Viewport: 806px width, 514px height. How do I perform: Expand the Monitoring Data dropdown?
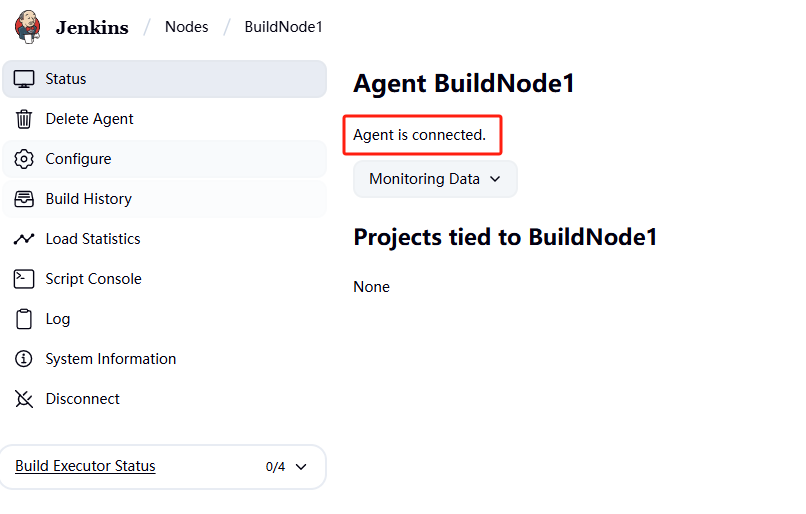point(435,179)
